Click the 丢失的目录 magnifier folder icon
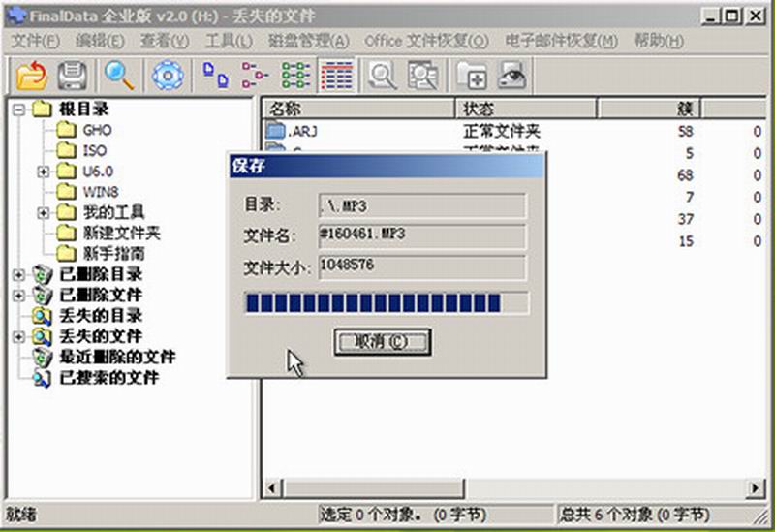The height and width of the screenshot is (532, 775). click(42, 316)
